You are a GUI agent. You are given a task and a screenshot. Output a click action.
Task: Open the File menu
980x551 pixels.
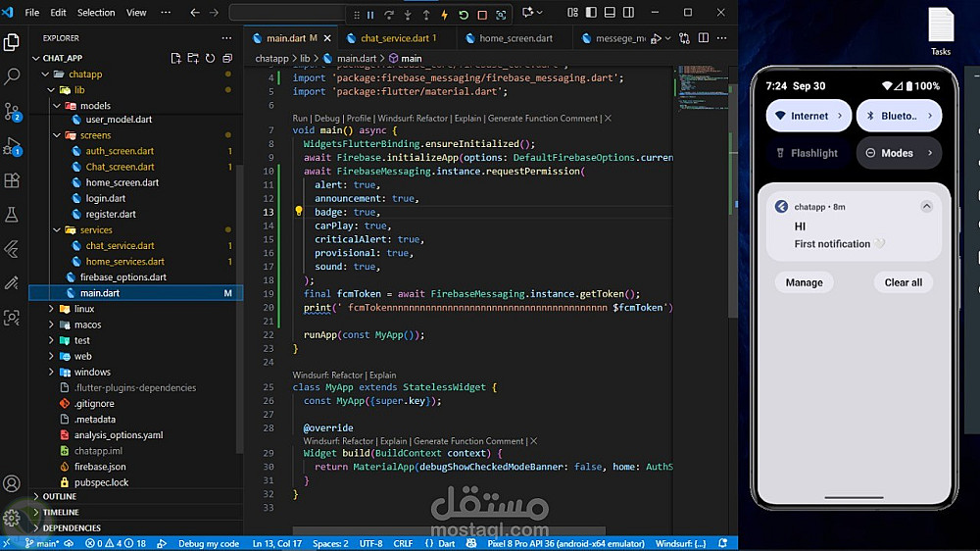(32, 13)
